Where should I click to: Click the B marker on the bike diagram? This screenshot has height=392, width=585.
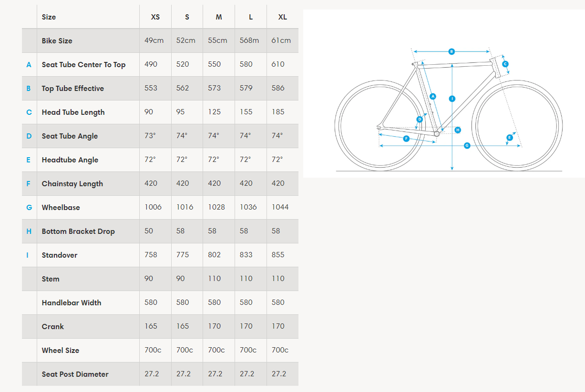(x=452, y=51)
